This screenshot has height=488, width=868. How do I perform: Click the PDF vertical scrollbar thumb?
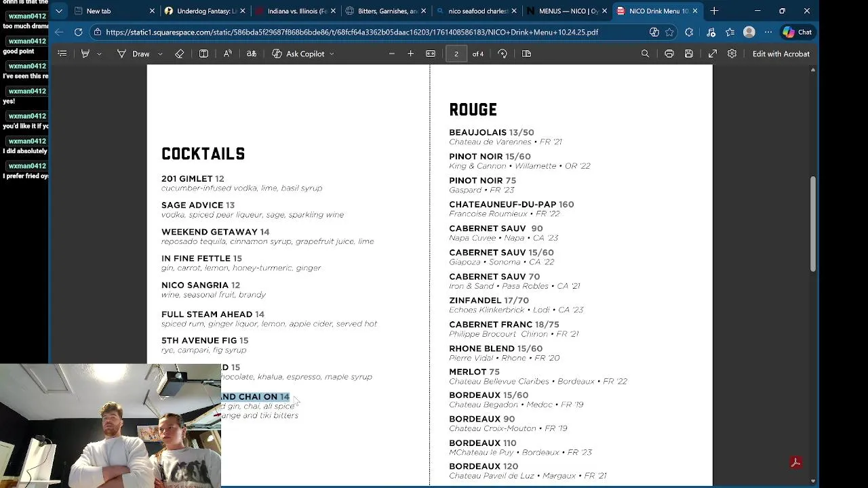coord(813,224)
